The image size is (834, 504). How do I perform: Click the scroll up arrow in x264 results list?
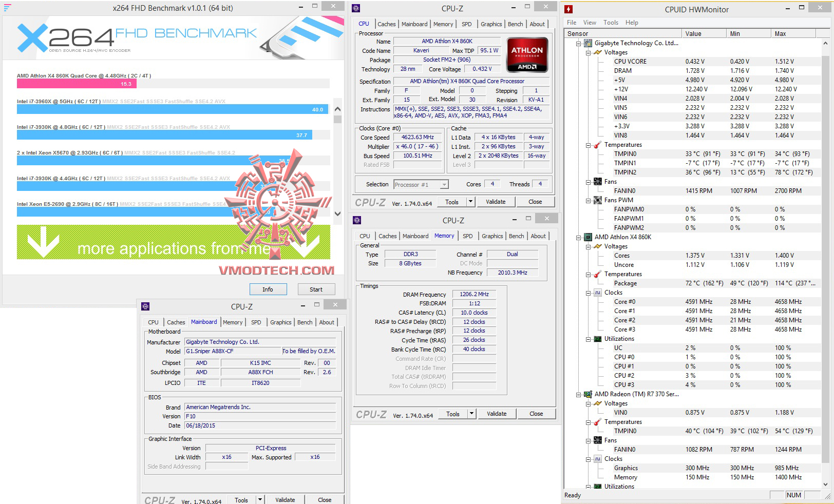(x=337, y=109)
